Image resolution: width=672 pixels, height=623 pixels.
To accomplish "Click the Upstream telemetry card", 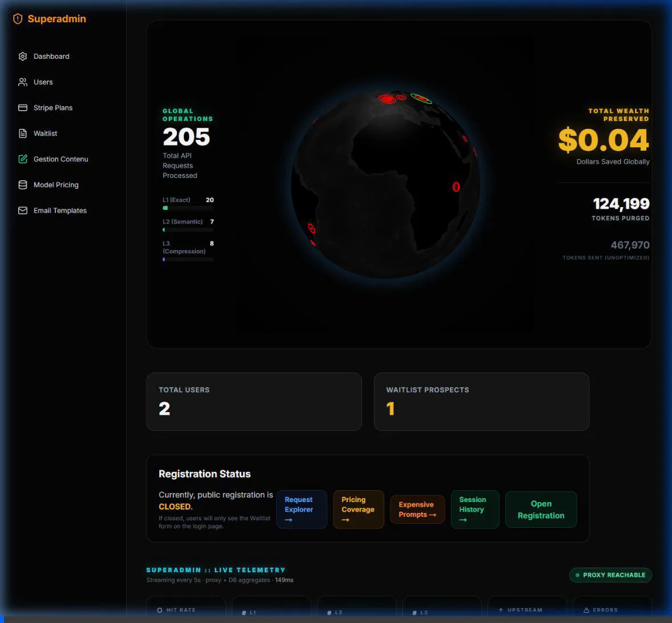I will [x=527, y=607].
